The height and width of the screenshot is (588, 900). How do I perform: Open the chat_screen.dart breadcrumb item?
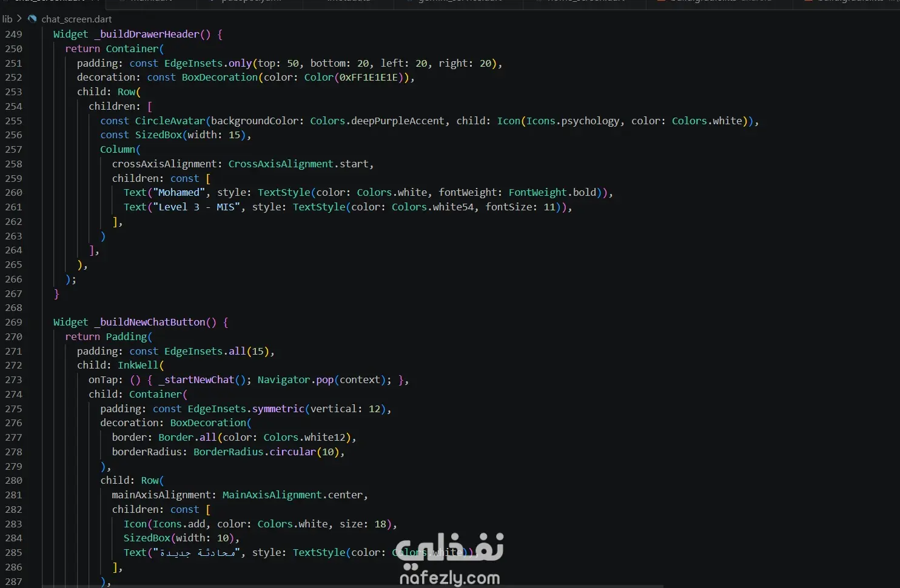(x=76, y=19)
